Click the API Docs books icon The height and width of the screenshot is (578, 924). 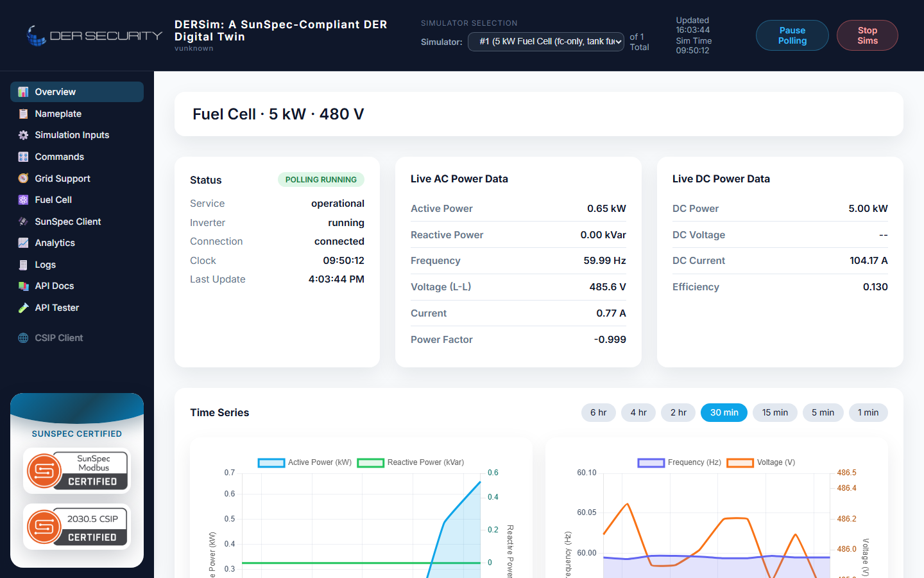click(x=23, y=286)
